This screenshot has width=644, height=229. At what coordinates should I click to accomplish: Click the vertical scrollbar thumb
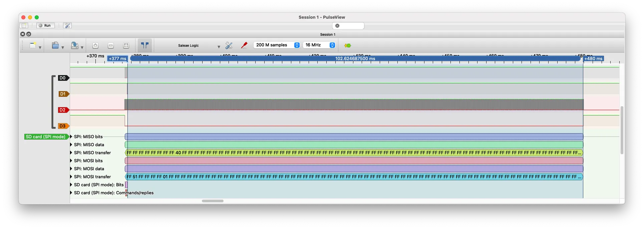click(x=622, y=130)
